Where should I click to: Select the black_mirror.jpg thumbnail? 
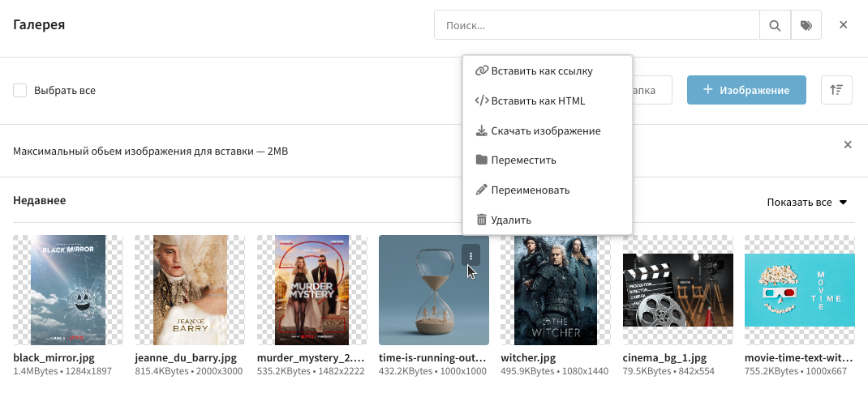(68, 290)
